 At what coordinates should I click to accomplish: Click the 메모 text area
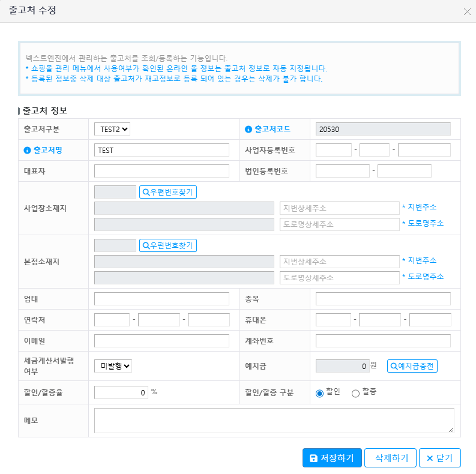pyautogui.click(x=274, y=421)
